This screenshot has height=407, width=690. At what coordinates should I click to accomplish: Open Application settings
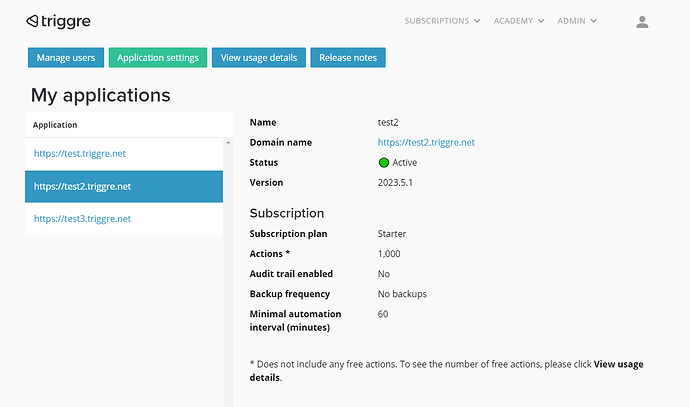coord(158,58)
